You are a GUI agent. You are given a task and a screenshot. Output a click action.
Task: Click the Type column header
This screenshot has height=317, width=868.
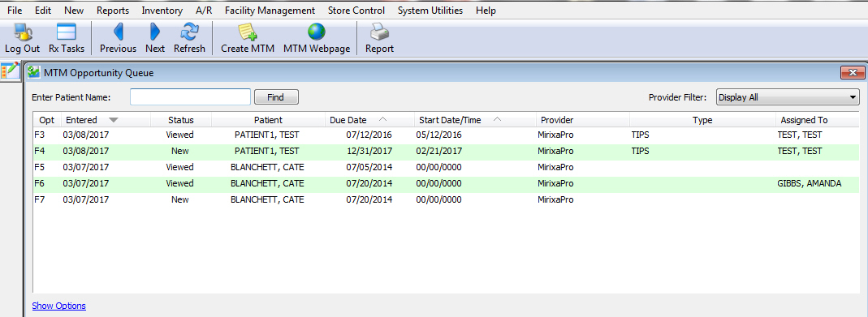pos(702,120)
